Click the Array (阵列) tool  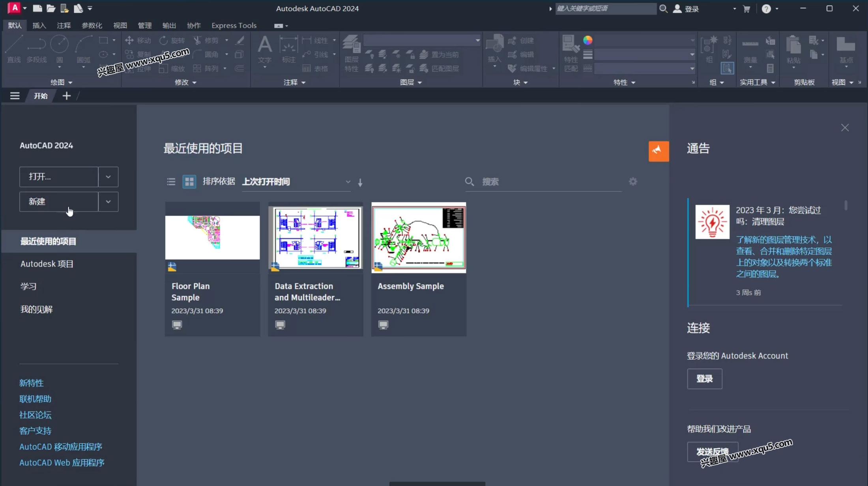click(206, 69)
